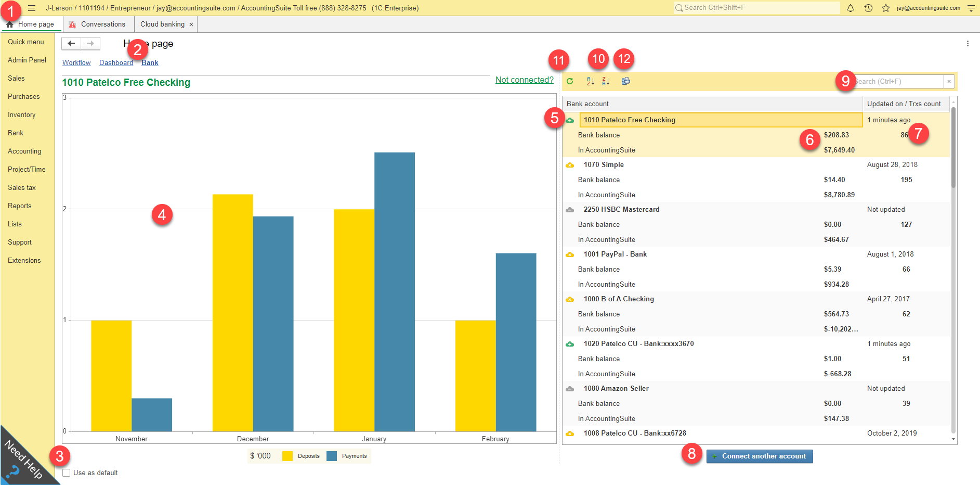Switch to the Conversations tab

(102, 24)
